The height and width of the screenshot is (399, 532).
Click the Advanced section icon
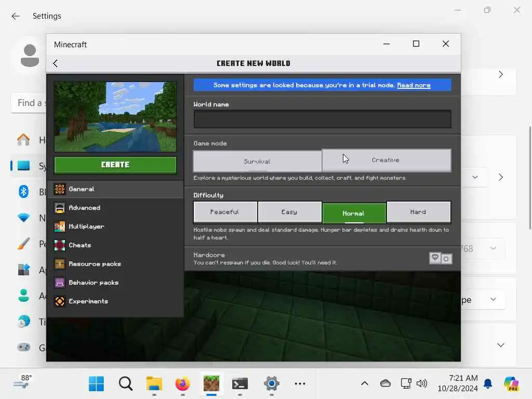coord(60,208)
